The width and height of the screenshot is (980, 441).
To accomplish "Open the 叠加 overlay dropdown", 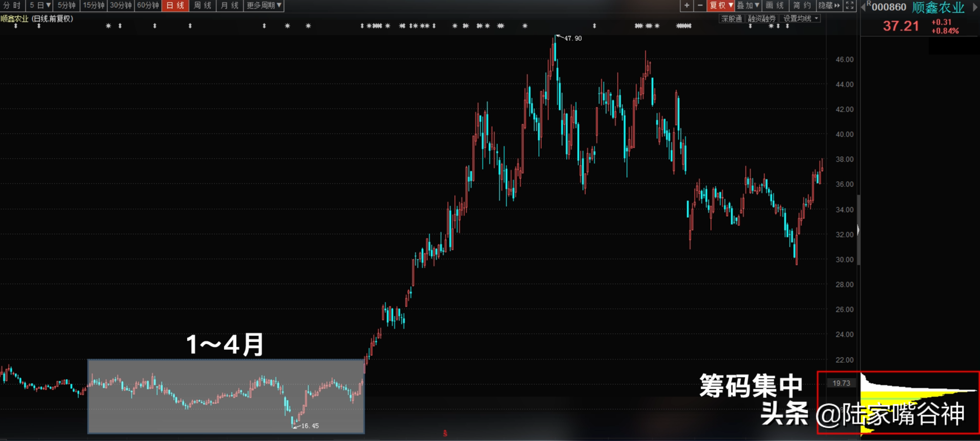I will (748, 5).
